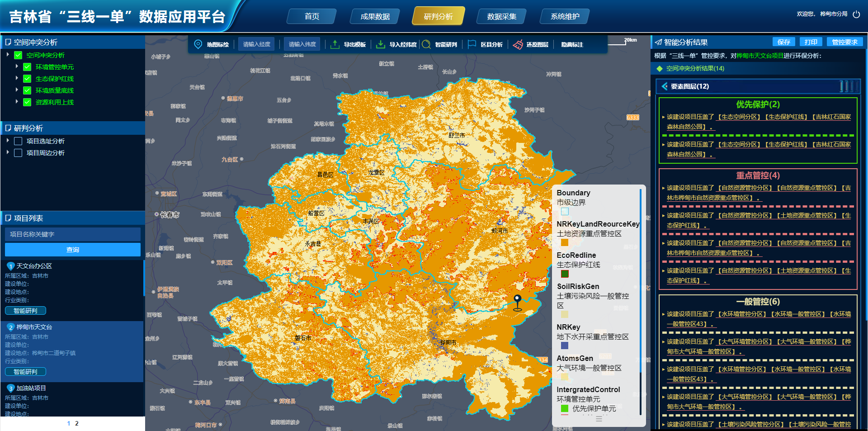Click the 智能分析结果 paper-plane icon
The width and height of the screenshot is (868, 431).
tap(658, 42)
